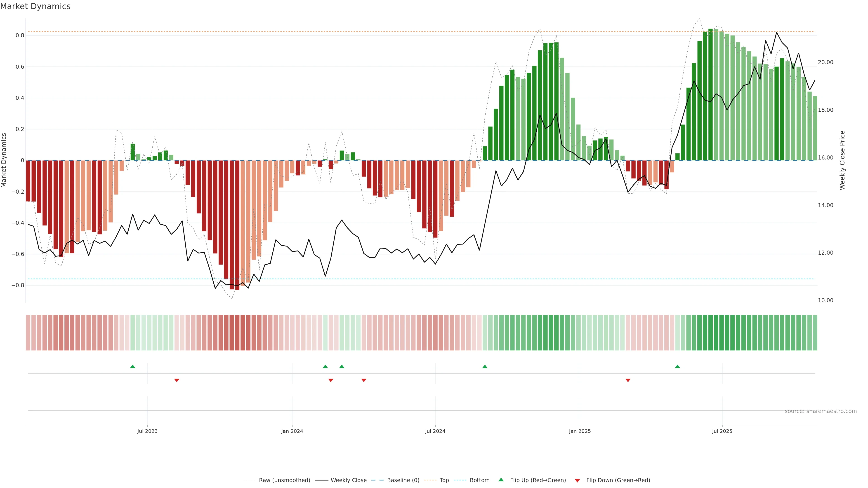Click the red flip-down marker after Jan 2025
Image resolution: width=868 pixels, height=488 pixels.
pyautogui.click(x=628, y=380)
